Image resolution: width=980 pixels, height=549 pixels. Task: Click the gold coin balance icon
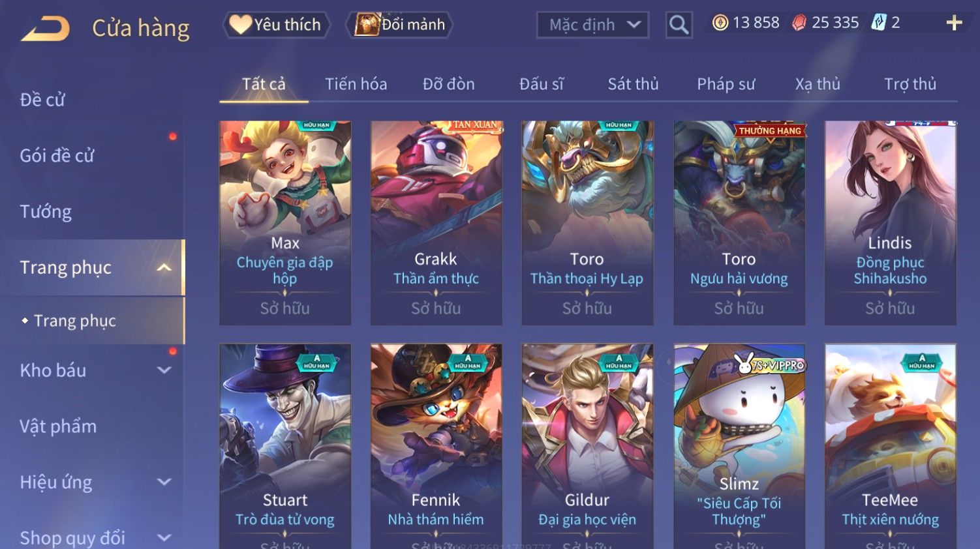click(x=720, y=23)
